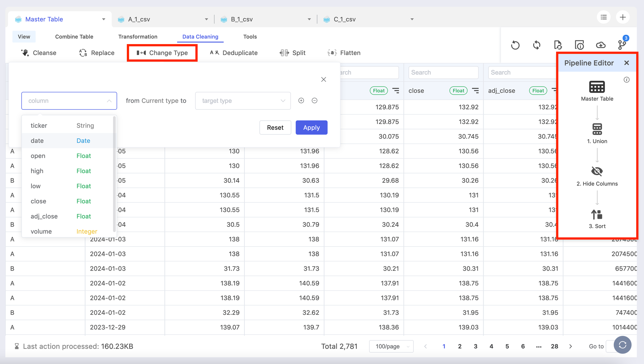Switch to the Transformation tab
The height and width of the screenshot is (364, 644).
pyautogui.click(x=138, y=37)
